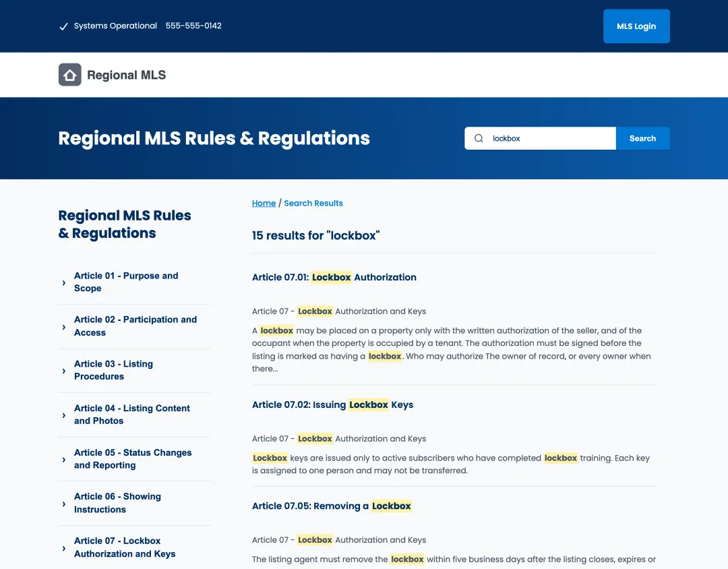Click the Search Results breadcrumb
This screenshot has width=728, height=569.
(313, 203)
